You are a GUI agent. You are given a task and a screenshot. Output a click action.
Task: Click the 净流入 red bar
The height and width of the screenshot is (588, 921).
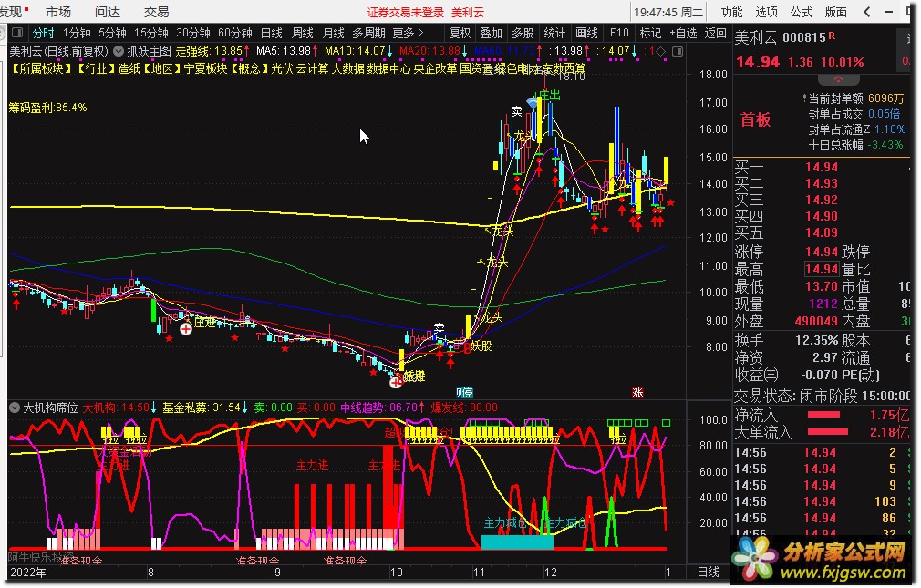(823, 415)
